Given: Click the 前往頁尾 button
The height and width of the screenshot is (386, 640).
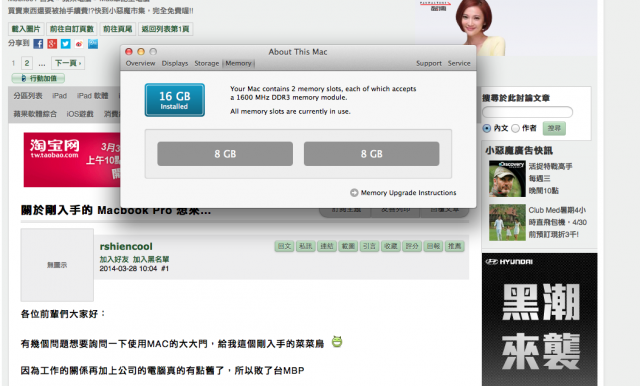Looking at the screenshot, I should pyautogui.click(x=118, y=29).
